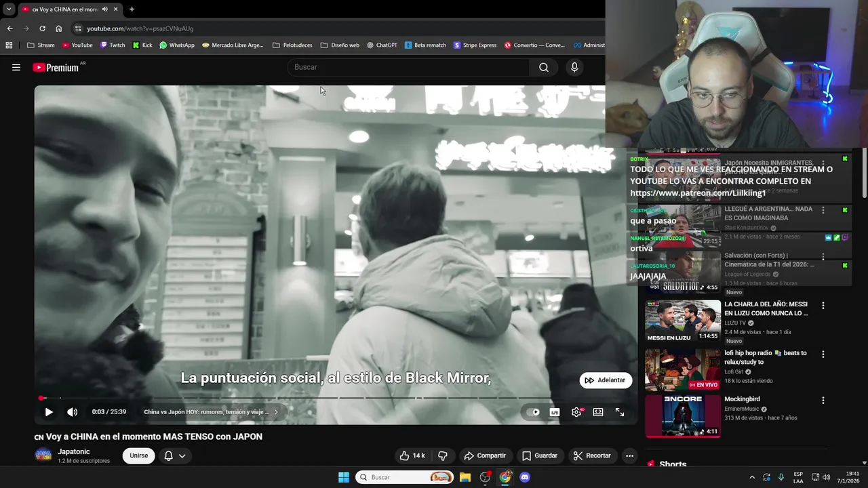View site information icon in address bar
This screenshot has width=868, height=488.
tap(78, 28)
